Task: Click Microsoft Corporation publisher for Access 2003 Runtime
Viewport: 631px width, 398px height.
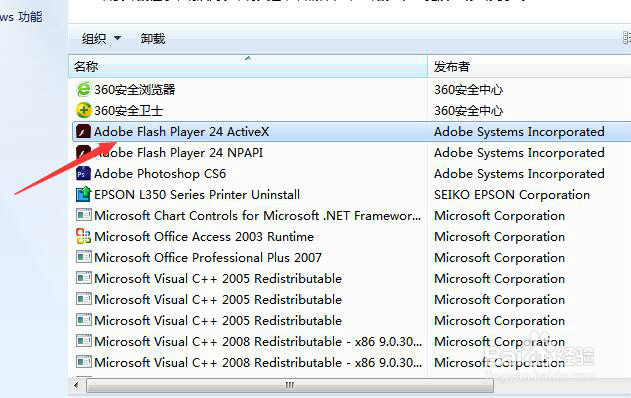Action: tap(499, 237)
